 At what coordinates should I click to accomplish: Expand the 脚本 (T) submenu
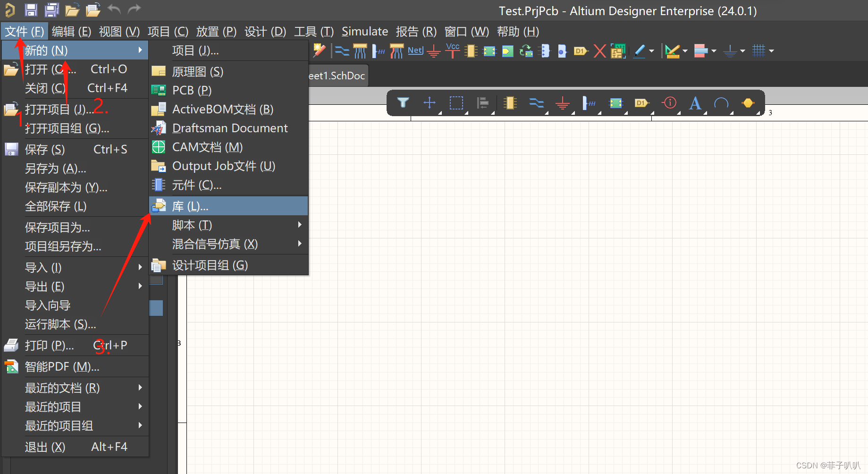click(228, 225)
